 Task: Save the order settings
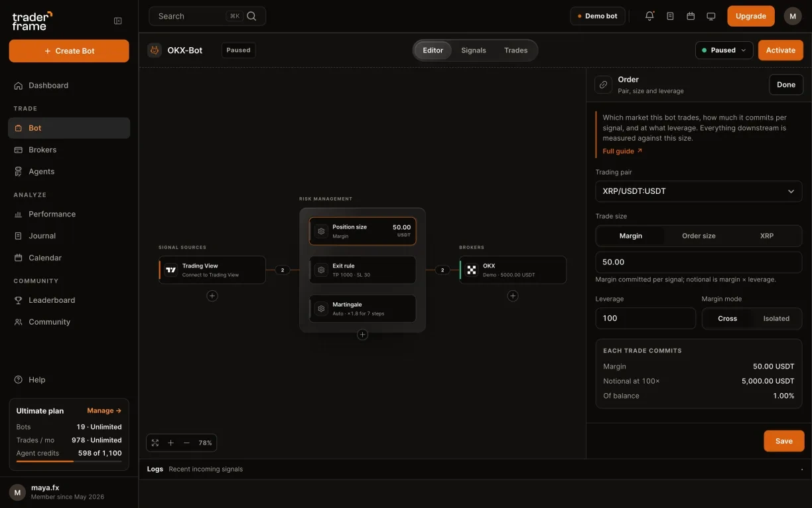tap(784, 441)
